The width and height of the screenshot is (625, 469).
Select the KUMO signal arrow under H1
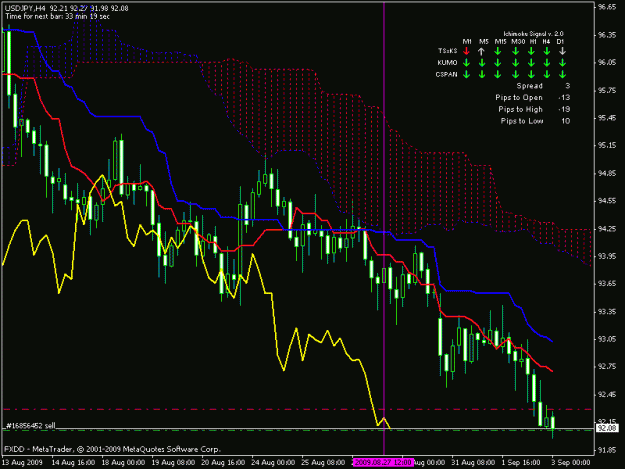coord(531,63)
